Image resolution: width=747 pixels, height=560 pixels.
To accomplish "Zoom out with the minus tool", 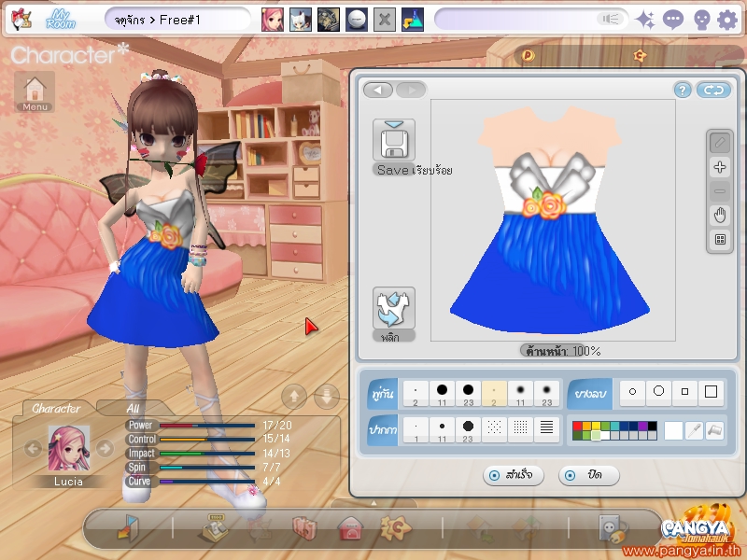I will click(720, 191).
